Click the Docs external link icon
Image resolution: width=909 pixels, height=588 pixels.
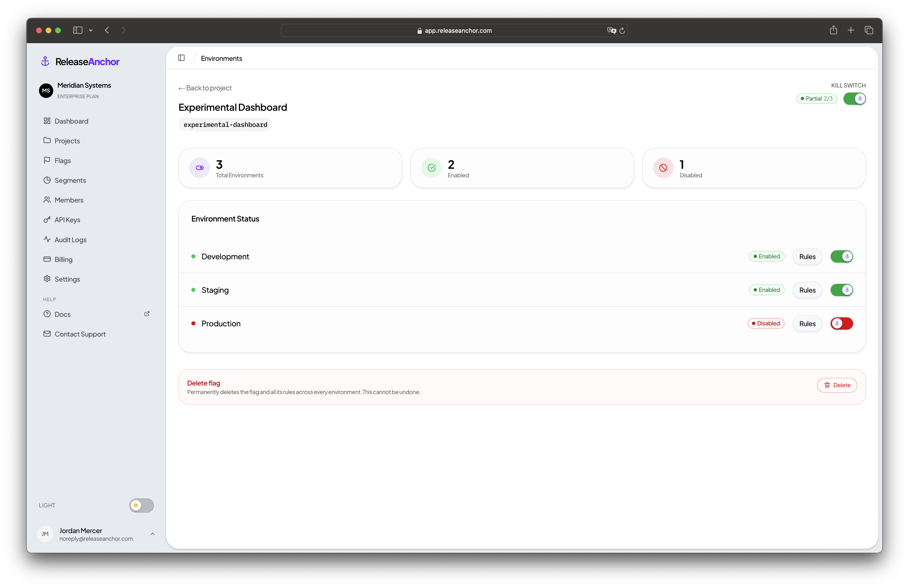pos(147,314)
